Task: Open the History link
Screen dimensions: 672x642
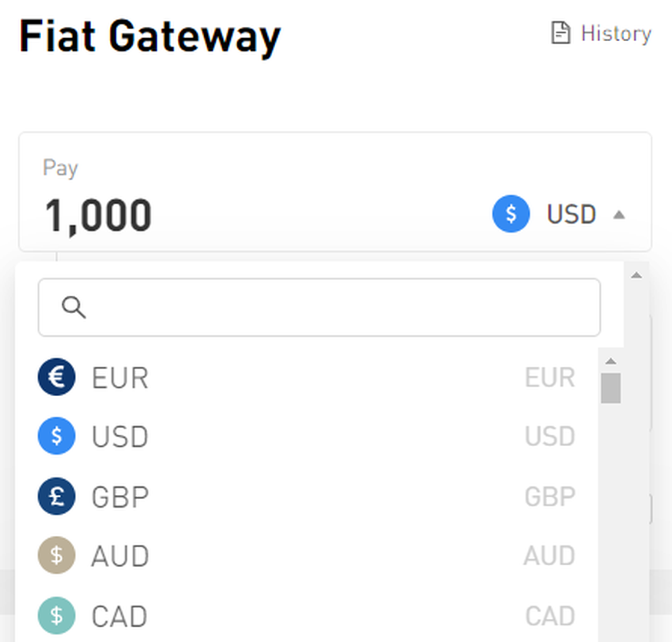Action: [615, 33]
